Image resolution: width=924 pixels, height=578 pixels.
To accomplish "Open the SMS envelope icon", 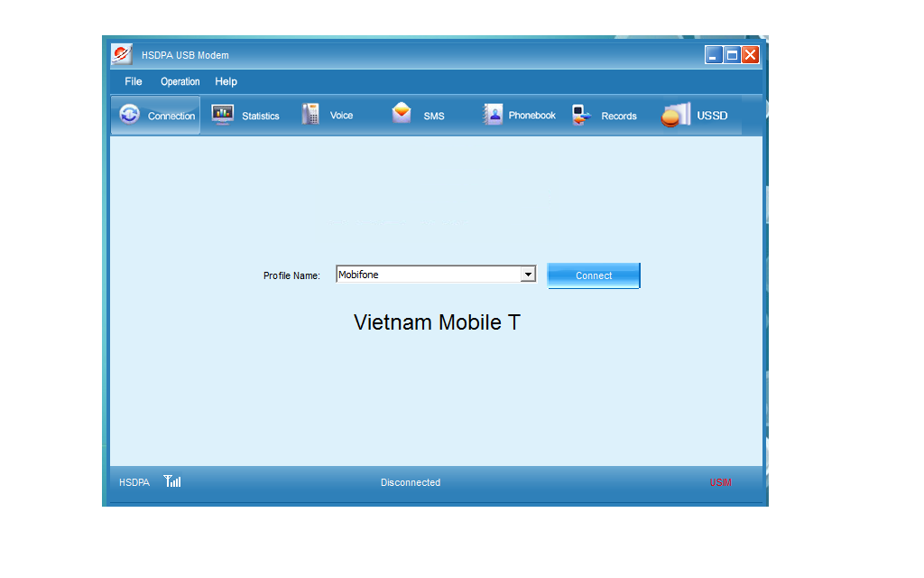I will [x=402, y=114].
